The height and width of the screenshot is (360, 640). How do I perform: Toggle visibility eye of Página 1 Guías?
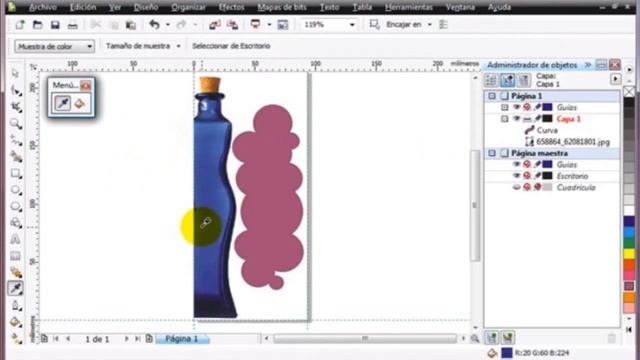516,107
